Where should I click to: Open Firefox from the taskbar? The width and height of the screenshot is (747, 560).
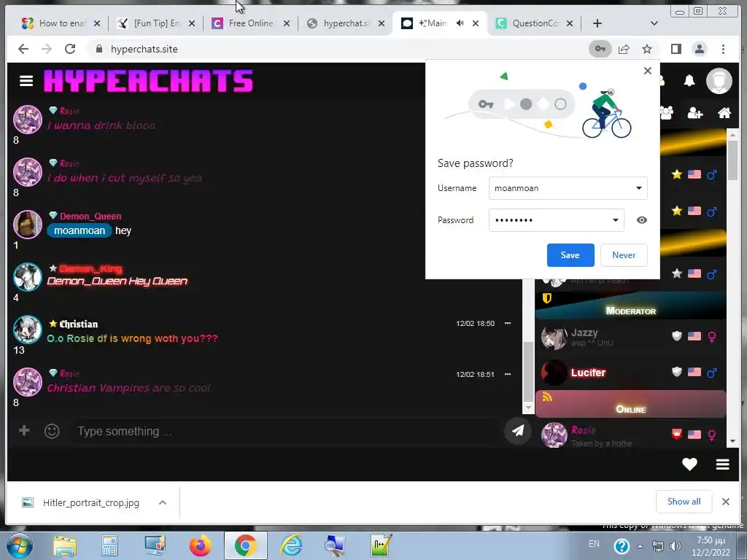[201, 545]
